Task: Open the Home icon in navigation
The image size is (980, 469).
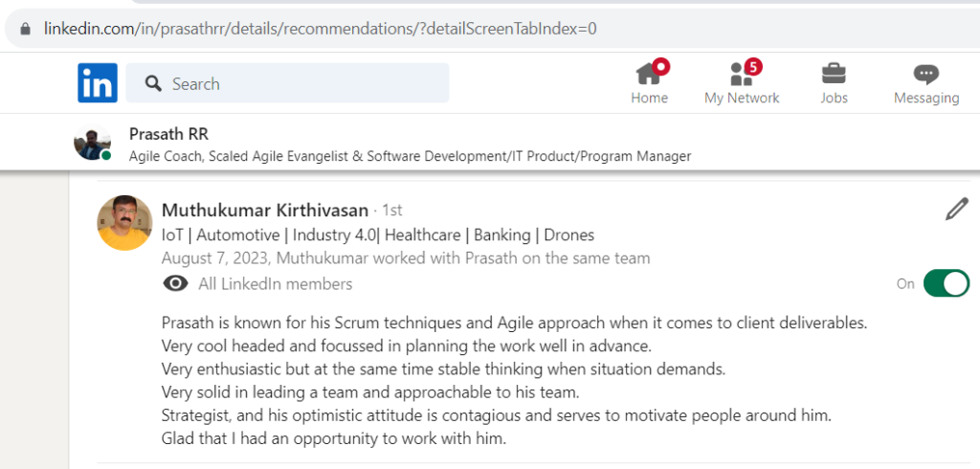Action: (648, 74)
